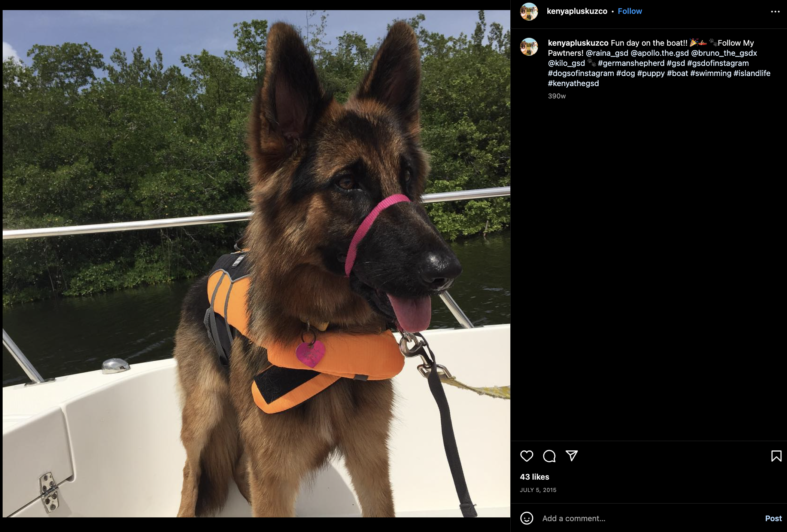View who liked via 43 likes
This screenshot has width=787, height=532.
[534, 477]
